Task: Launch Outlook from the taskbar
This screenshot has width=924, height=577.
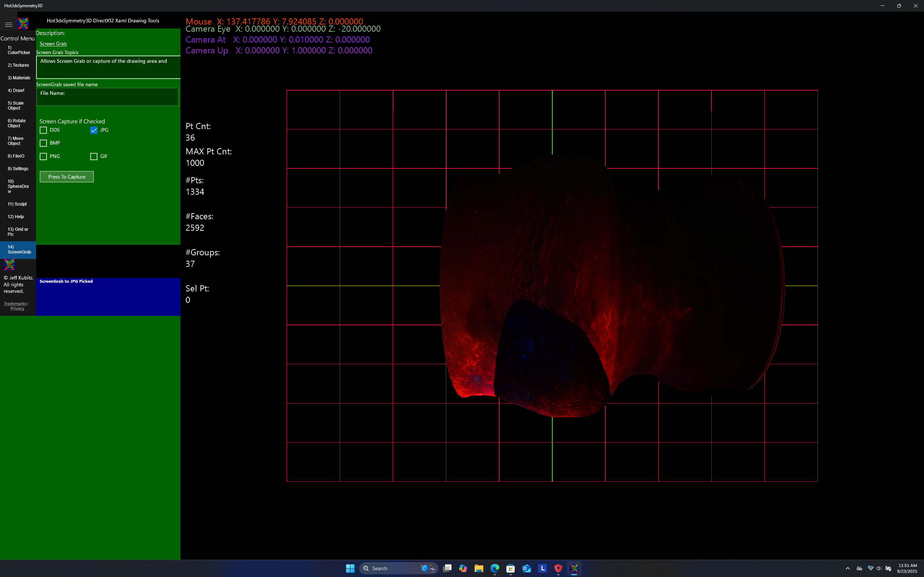Action: [x=527, y=568]
